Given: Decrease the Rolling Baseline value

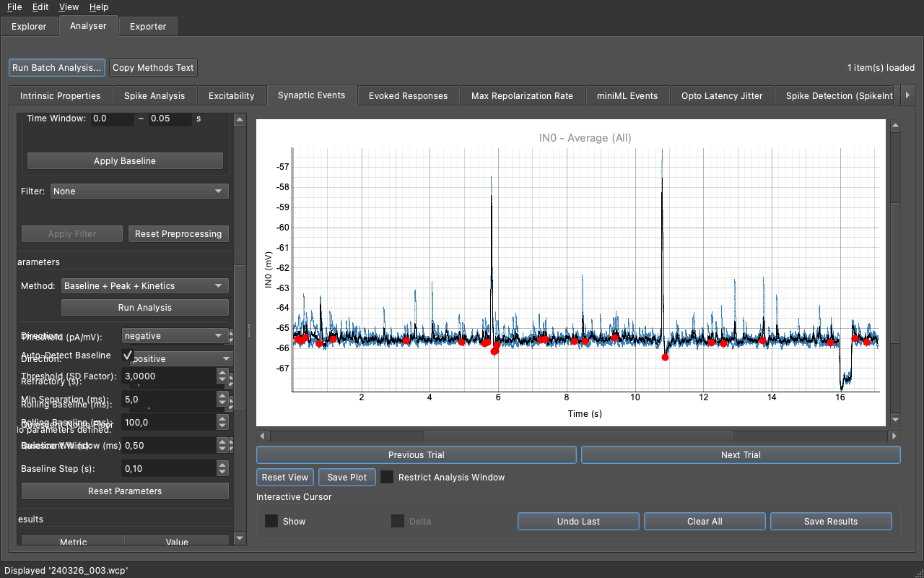Looking at the screenshot, I should point(222,427).
